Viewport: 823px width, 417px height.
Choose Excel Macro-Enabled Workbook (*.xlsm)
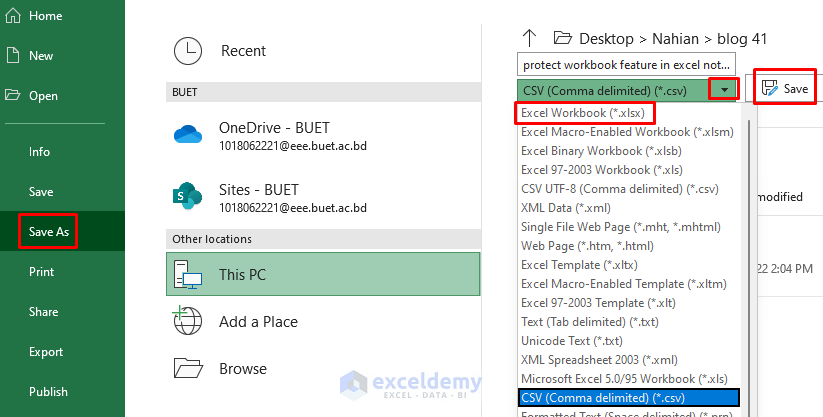[x=627, y=132]
